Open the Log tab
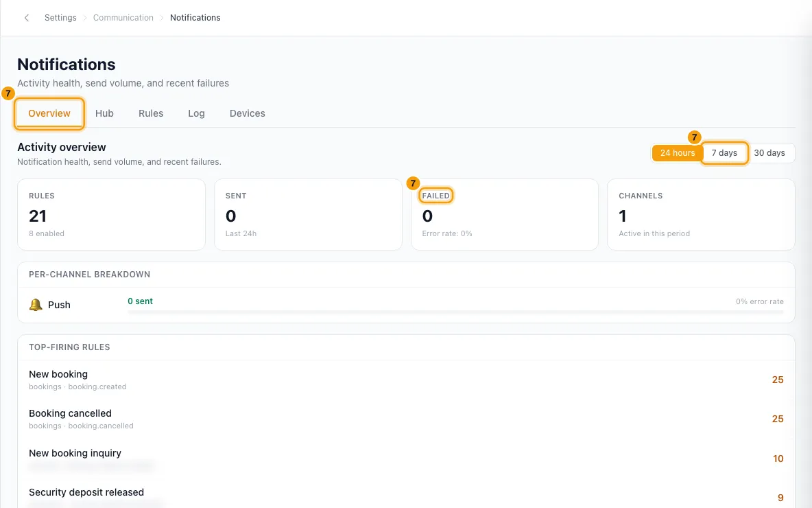Viewport: 812px width, 508px height. [196, 113]
